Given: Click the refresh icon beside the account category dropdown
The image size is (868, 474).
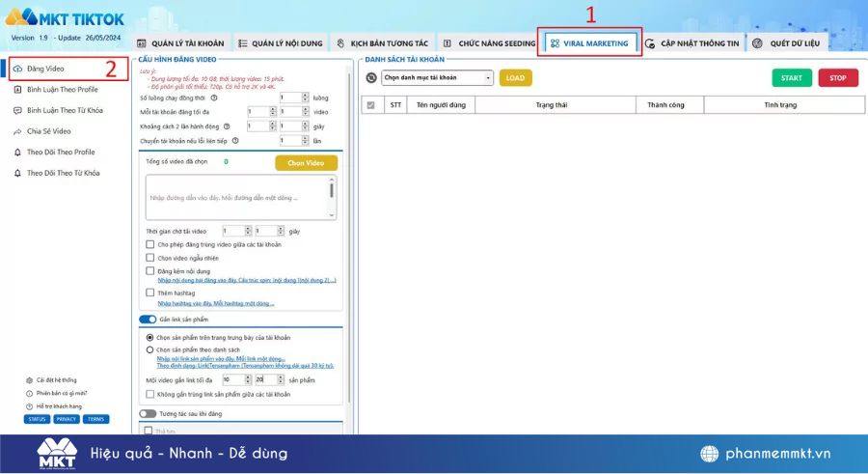Looking at the screenshot, I should coord(371,78).
